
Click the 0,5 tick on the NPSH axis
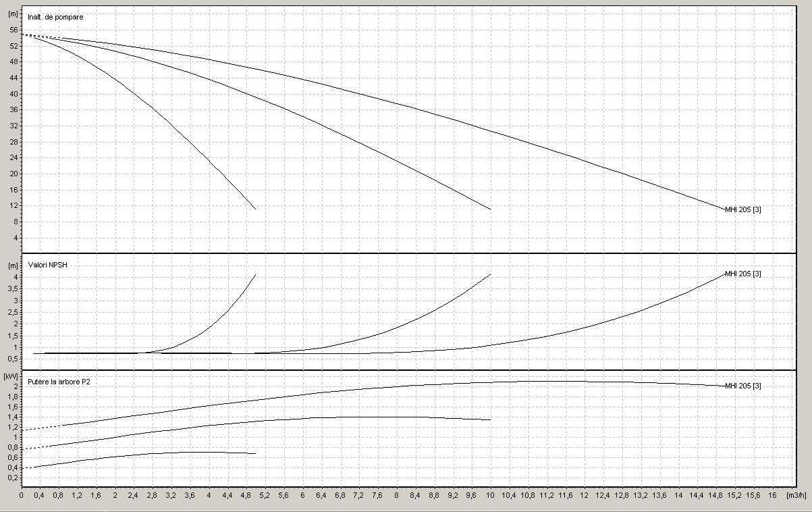12,359
